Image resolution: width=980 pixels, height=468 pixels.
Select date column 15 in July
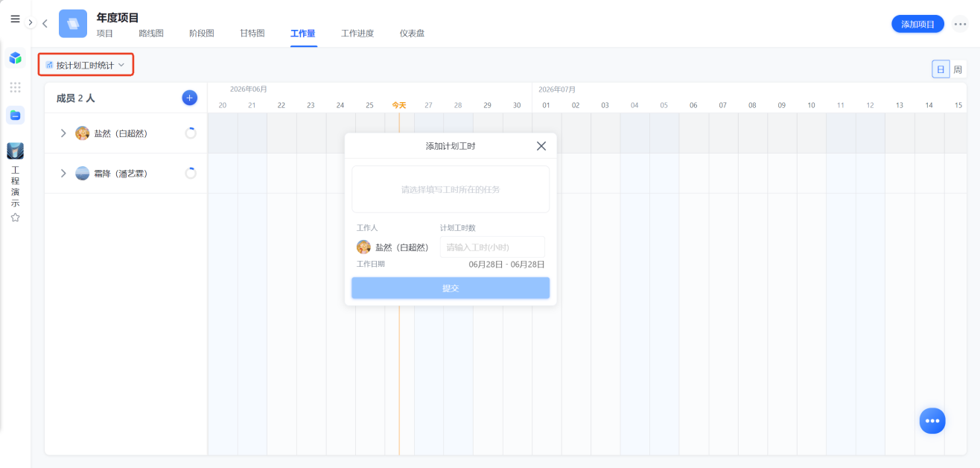click(x=958, y=105)
